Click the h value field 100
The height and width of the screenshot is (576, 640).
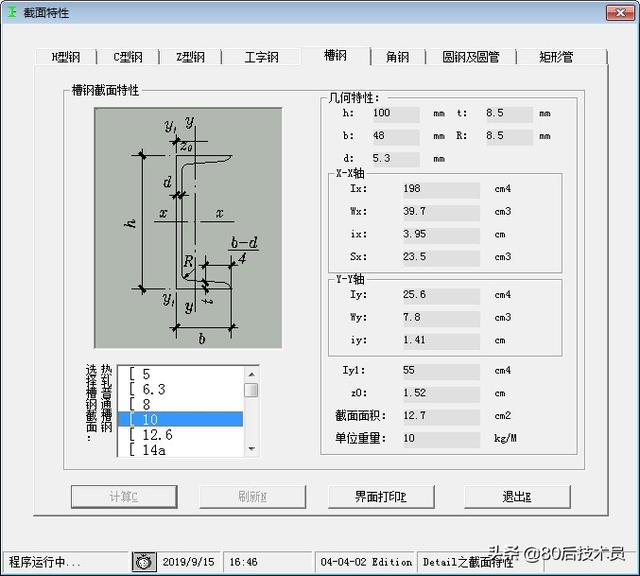[x=395, y=113]
